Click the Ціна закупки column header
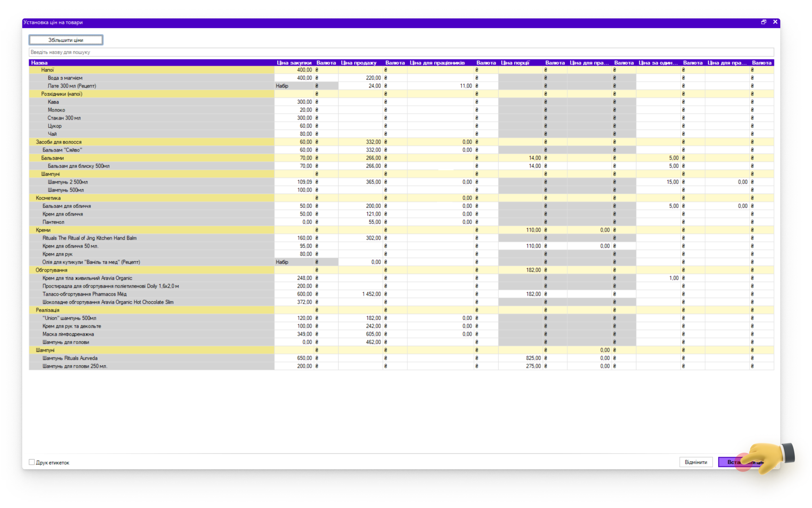 pos(294,63)
